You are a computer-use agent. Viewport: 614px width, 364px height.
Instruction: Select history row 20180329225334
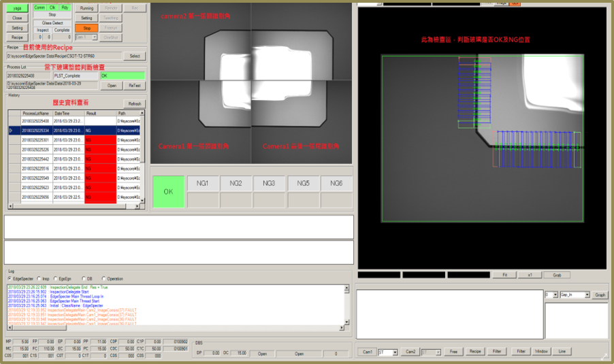(35, 130)
